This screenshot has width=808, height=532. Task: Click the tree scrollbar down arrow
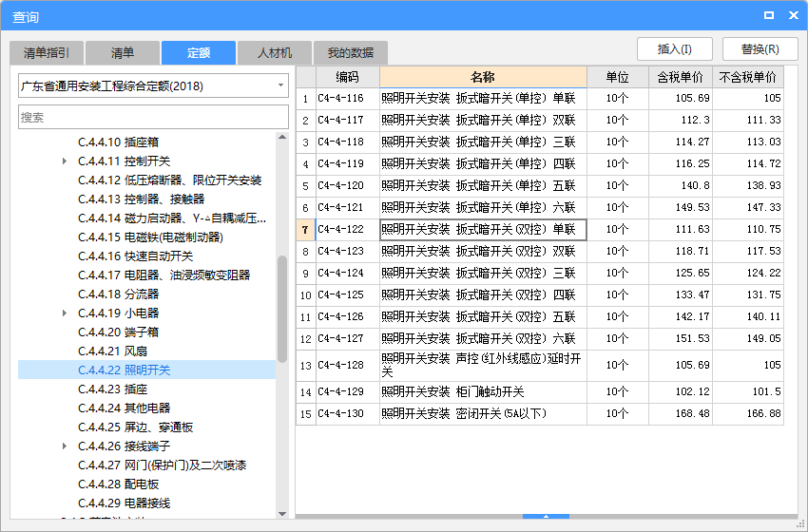coord(282,513)
